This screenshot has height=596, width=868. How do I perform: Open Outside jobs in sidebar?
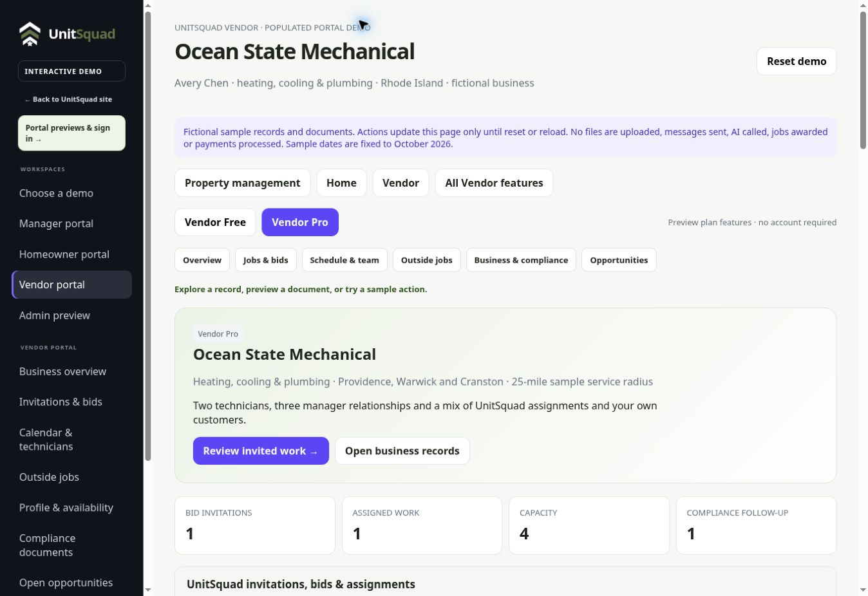click(71, 477)
